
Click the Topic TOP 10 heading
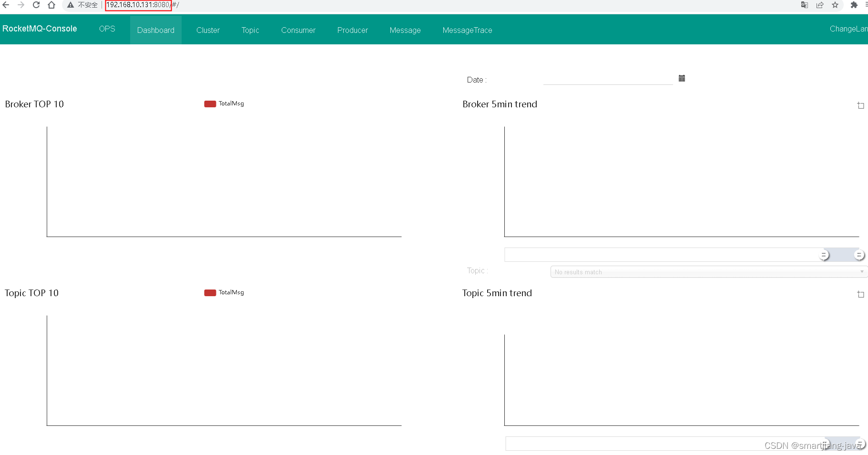[x=31, y=293]
